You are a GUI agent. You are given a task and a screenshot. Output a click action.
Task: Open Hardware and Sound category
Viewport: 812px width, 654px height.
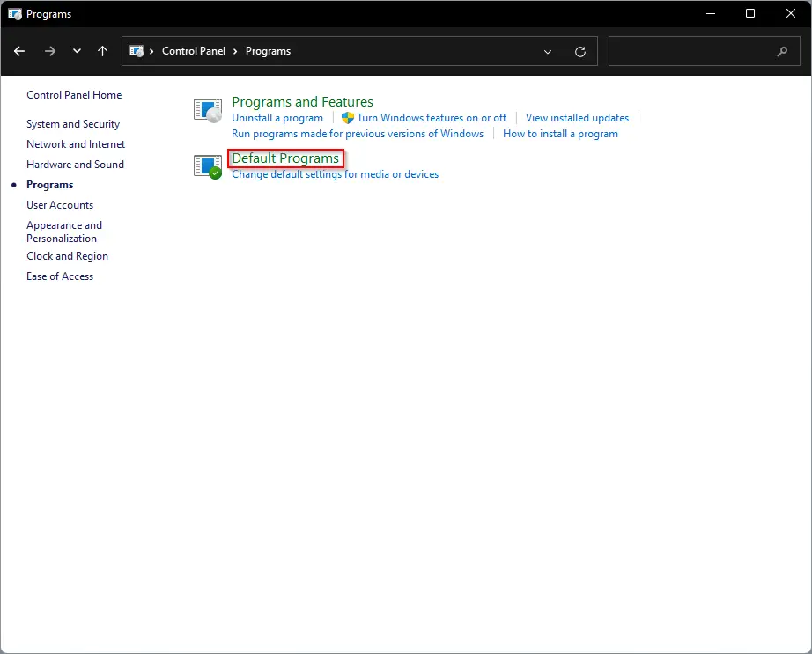pyautogui.click(x=75, y=164)
